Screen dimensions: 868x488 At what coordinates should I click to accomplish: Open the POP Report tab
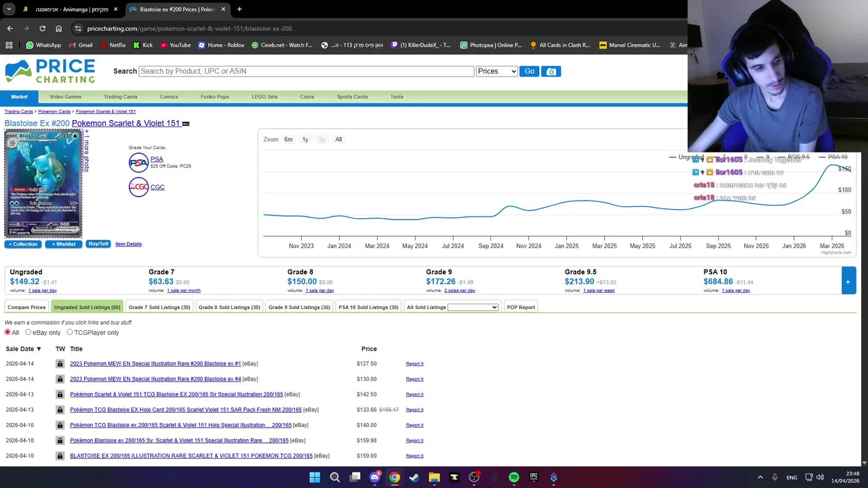point(521,307)
